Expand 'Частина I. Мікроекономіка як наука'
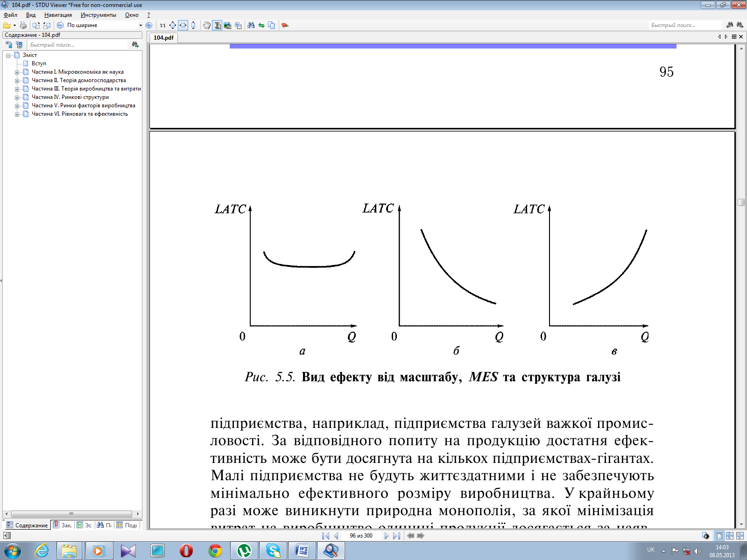Viewport: 747px width, 560px height. pos(17,72)
